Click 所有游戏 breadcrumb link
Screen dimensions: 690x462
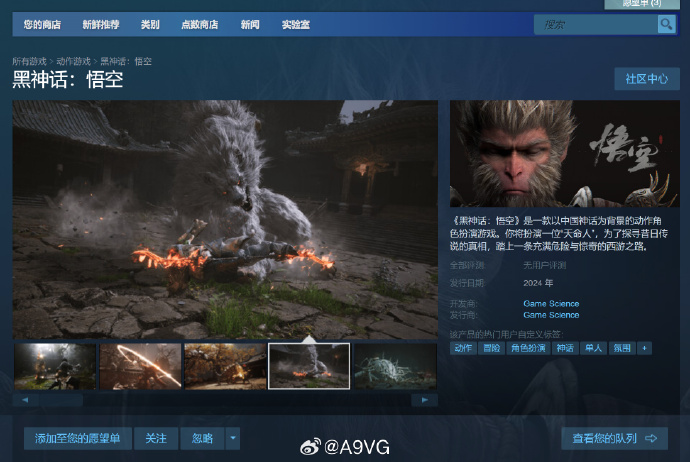click(29, 61)
